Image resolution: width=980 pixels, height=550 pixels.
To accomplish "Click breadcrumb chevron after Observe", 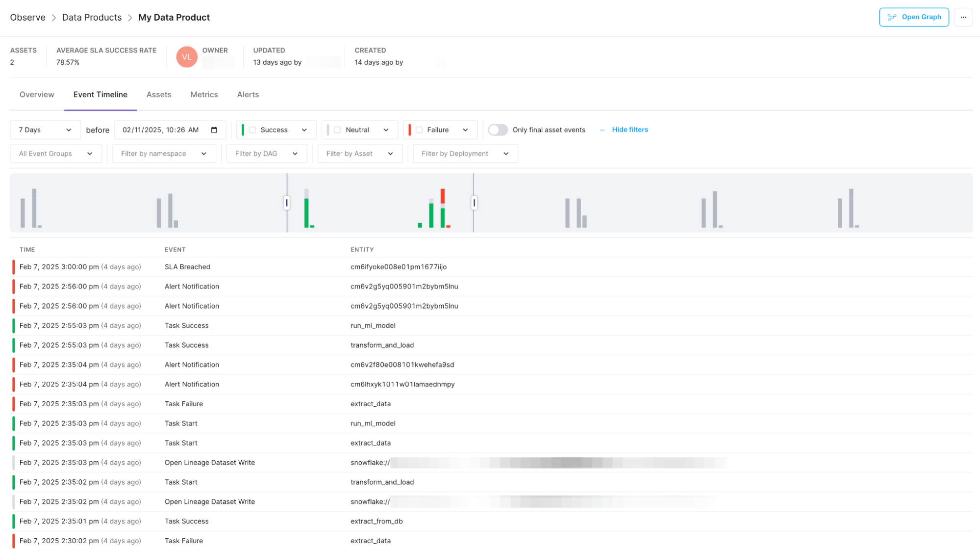I will [54, 18].
